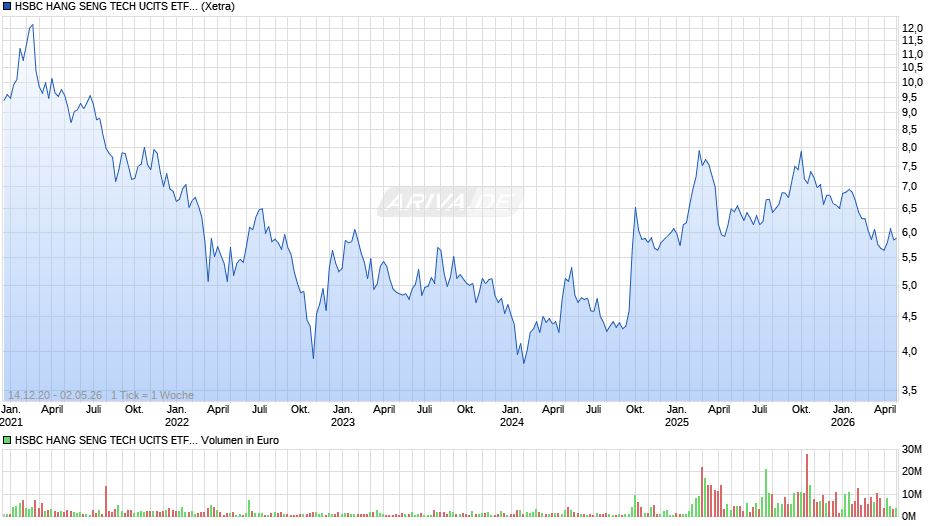Click the 'Jan. 2022' time axis label
This screenshot has height=526, width=940.
pyautogui.click(x=176, y=416)
